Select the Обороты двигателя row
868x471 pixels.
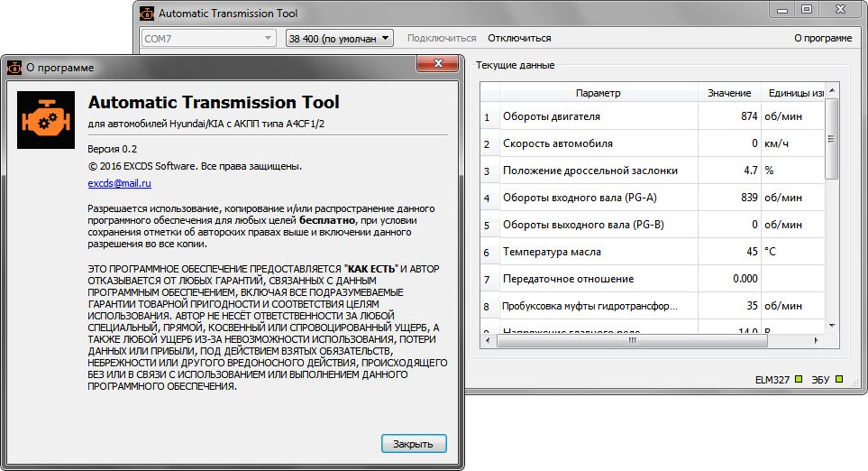653,116
